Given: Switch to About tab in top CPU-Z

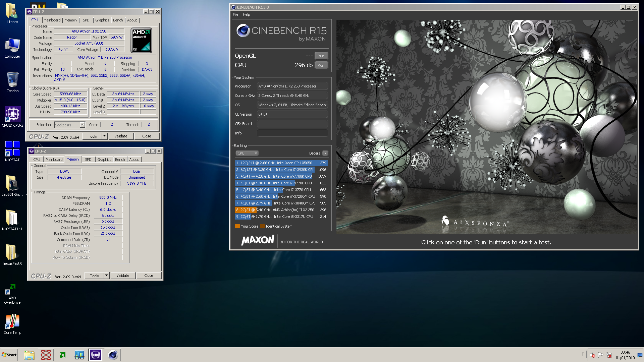Looking at the screenshot, I should [x=132, y=20].
